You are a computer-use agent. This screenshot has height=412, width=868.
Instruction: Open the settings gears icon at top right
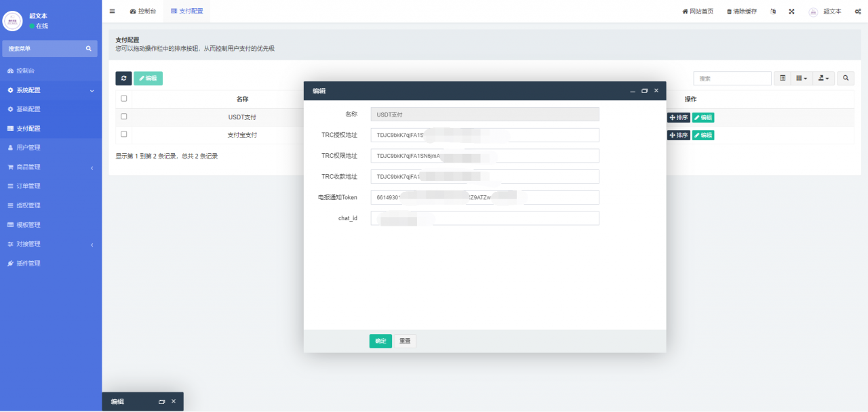point(858,12)
